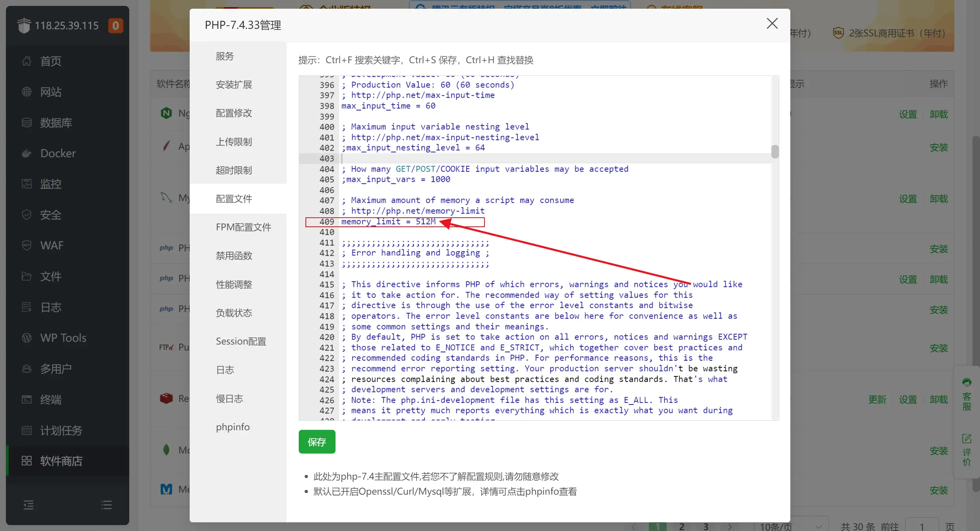This screenshot has width=980, height=531.
Task: Open the 监控 (Monitoring) panel
Action: [x=51, y=183]
